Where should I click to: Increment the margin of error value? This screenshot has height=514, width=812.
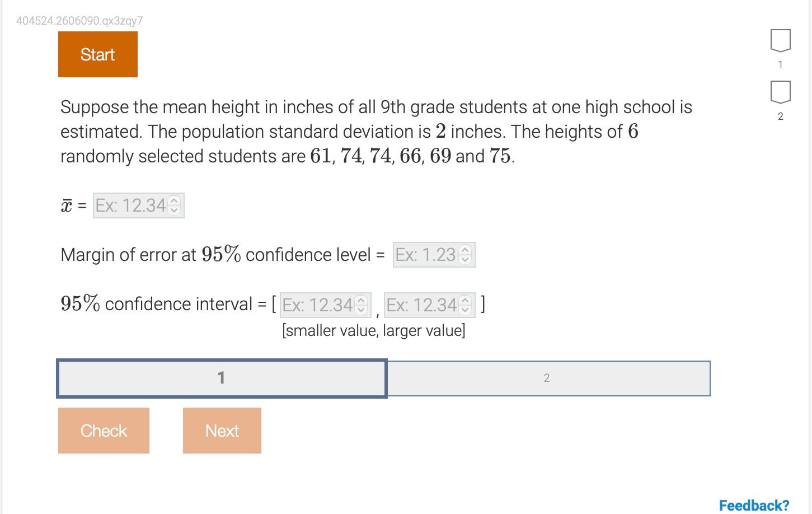point(466,250)
